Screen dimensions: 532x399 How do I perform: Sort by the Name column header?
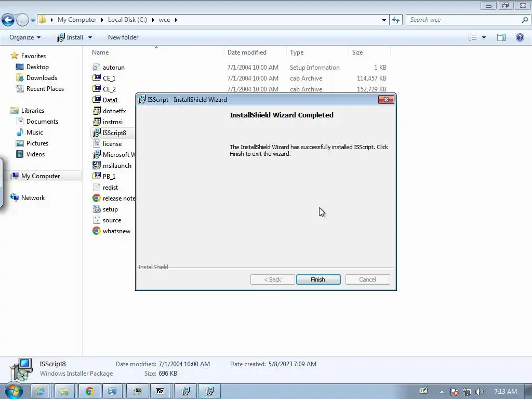100,52
